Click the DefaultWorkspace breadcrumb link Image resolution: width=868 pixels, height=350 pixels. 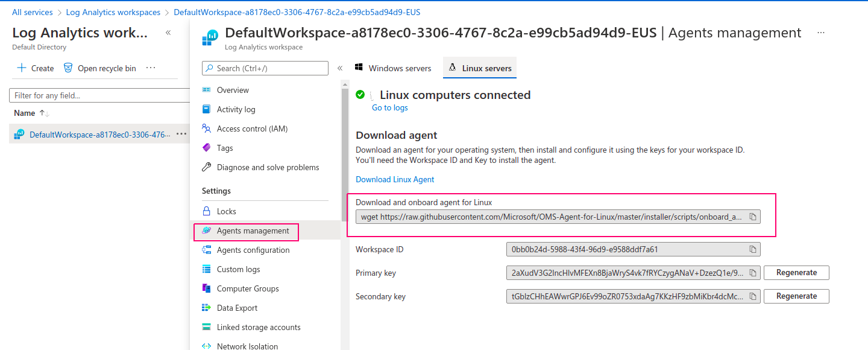[x=297, y=12]
